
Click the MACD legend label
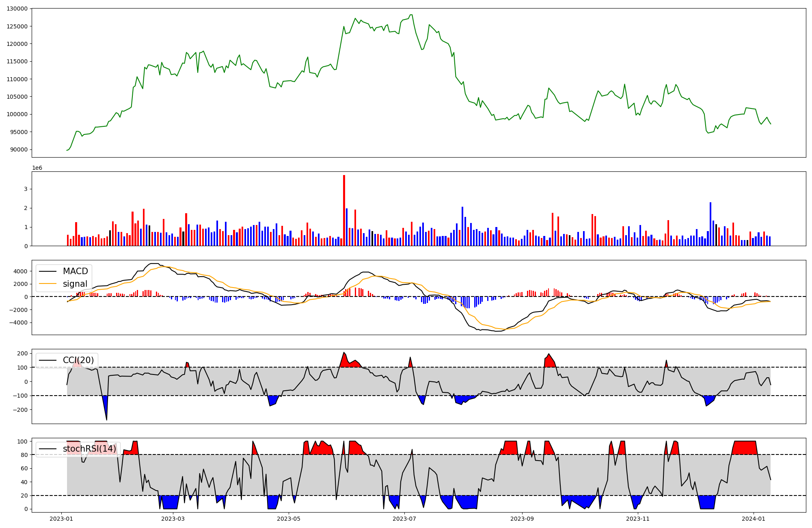[75, 271]
